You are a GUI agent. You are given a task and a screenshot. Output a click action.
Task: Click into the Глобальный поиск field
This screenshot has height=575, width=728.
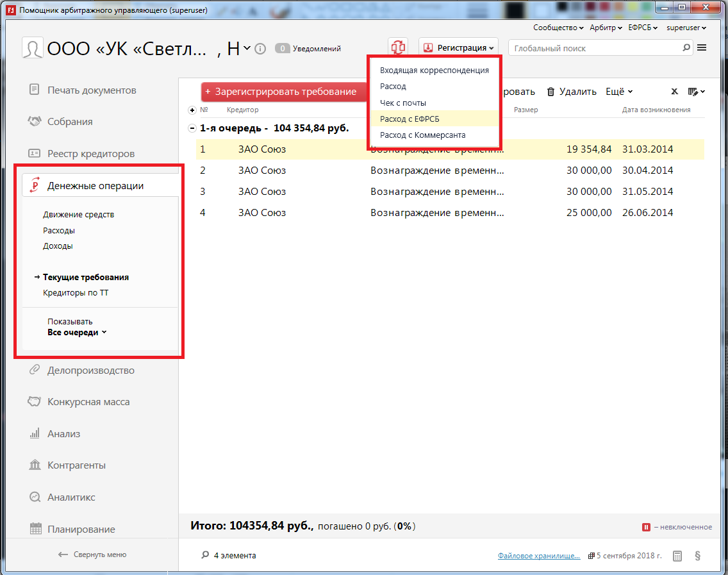(596, 48)
